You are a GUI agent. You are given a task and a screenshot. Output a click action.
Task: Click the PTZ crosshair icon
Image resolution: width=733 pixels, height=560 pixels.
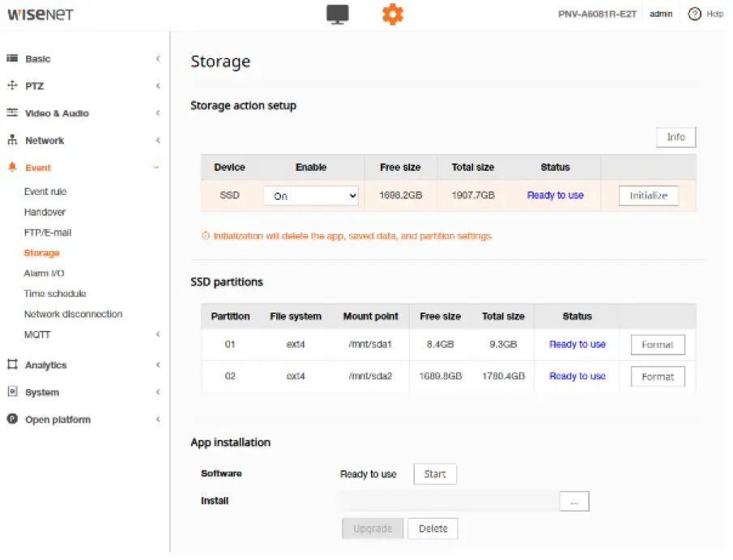12,86
